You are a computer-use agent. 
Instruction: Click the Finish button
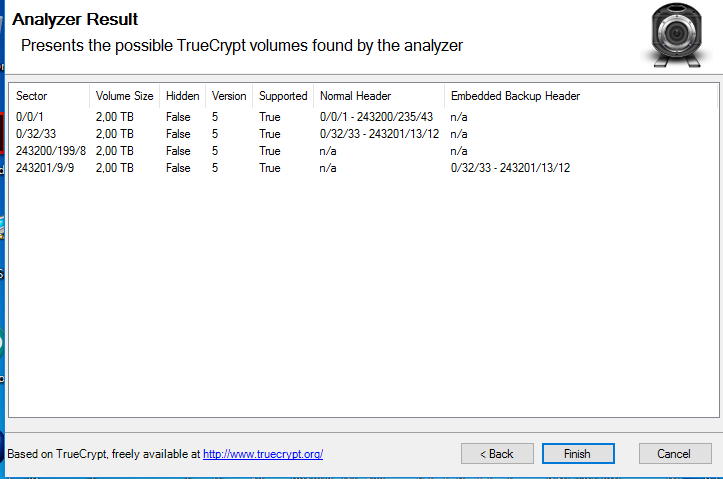(x=578, y=454)
